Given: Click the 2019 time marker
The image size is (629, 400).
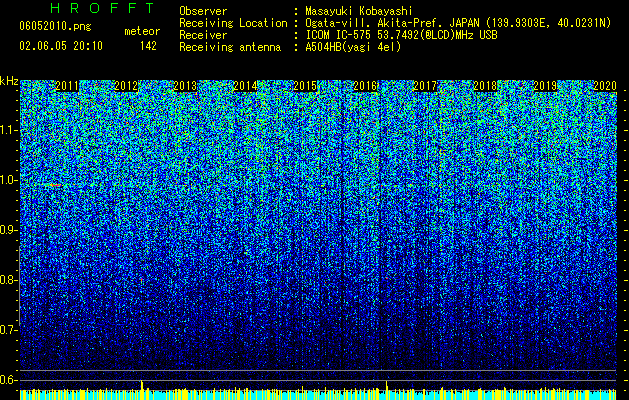Looking at the screenshot, I should [x=545, y=86].
